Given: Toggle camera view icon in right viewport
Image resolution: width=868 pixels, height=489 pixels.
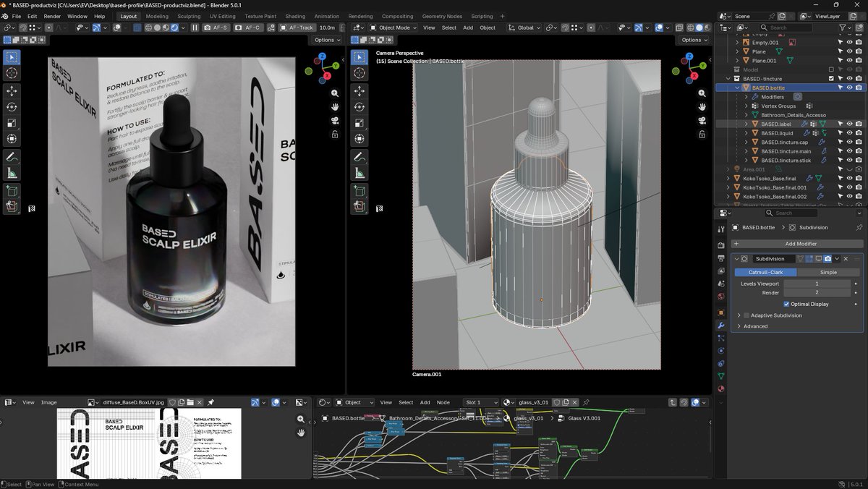Looking at the screenshot, I should pos(702,120).
